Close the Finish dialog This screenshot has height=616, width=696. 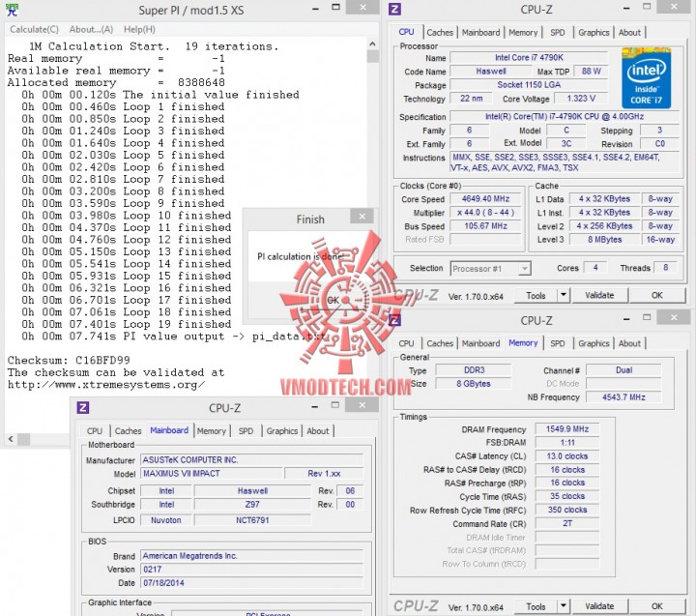point(362,217)
